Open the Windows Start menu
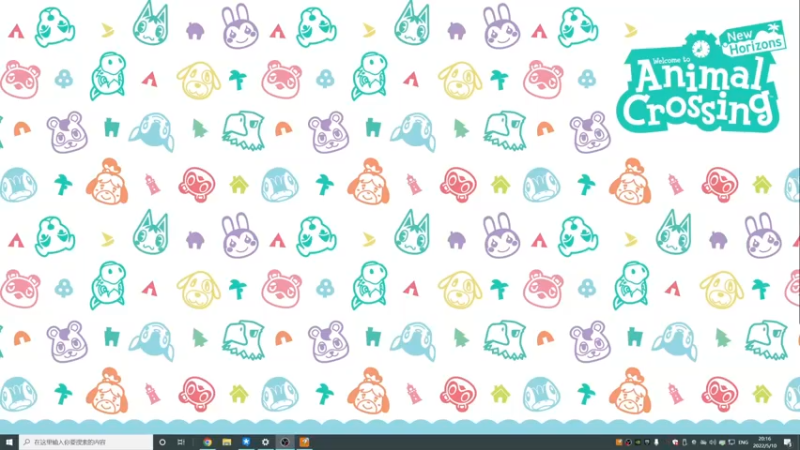 [x=9, y=442]
